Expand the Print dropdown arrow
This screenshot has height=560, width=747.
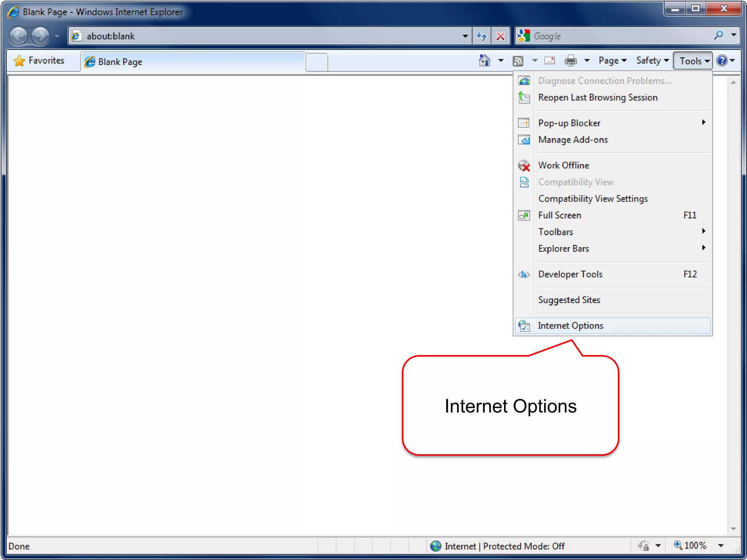tap(587, 61)
